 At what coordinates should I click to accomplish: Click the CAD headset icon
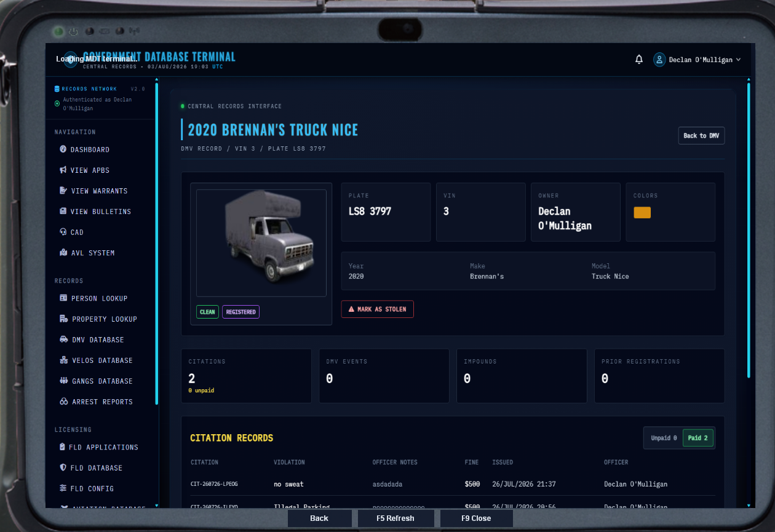click(63, 232)
